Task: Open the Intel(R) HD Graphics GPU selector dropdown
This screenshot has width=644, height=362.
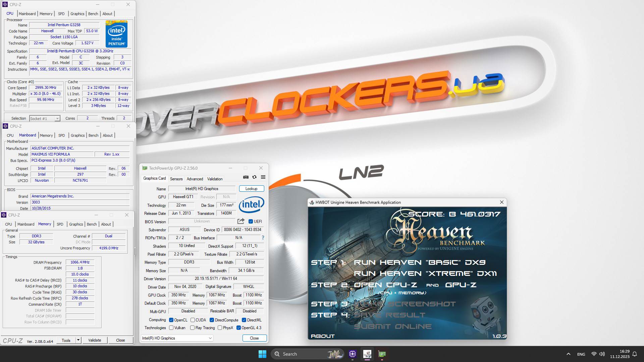Action: tap(177, 338)
